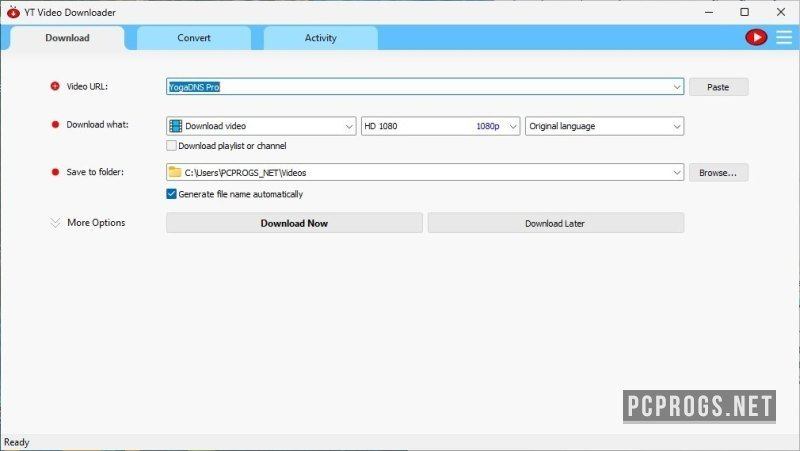Click the Paste button
This screenshot has width=800, height=451.
click(x=718, y=87)
